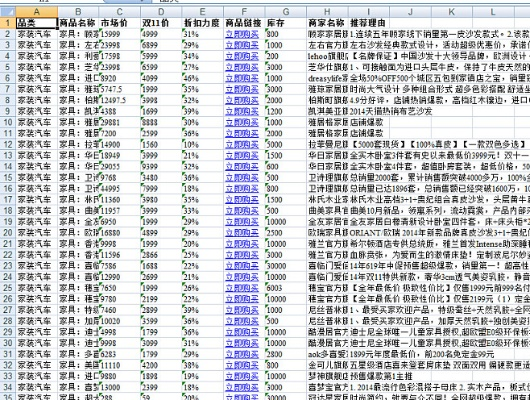Click the market price cell 29881
The image size is (530, 400).
click(x=120, y=122)
